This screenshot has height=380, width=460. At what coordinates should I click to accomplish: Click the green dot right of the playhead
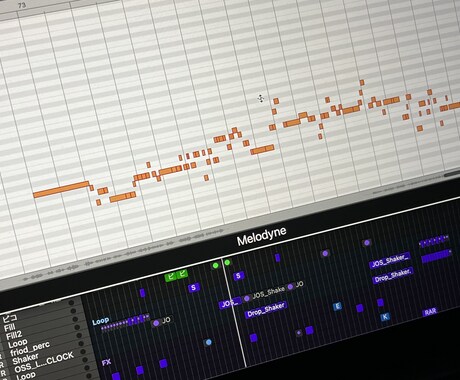click(227, 263)
